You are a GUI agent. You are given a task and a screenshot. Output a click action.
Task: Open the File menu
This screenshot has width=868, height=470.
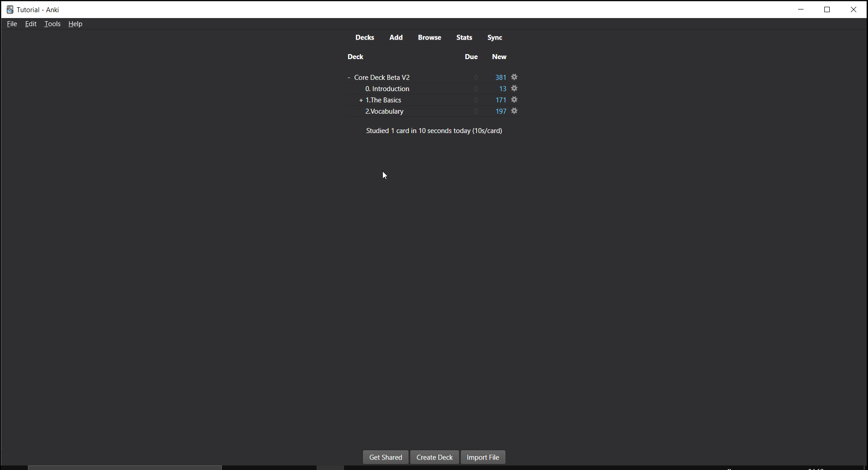coord(12,24)
